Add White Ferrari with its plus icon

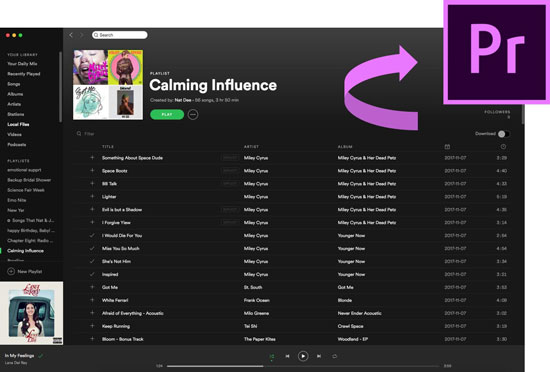tap(92, 300)
